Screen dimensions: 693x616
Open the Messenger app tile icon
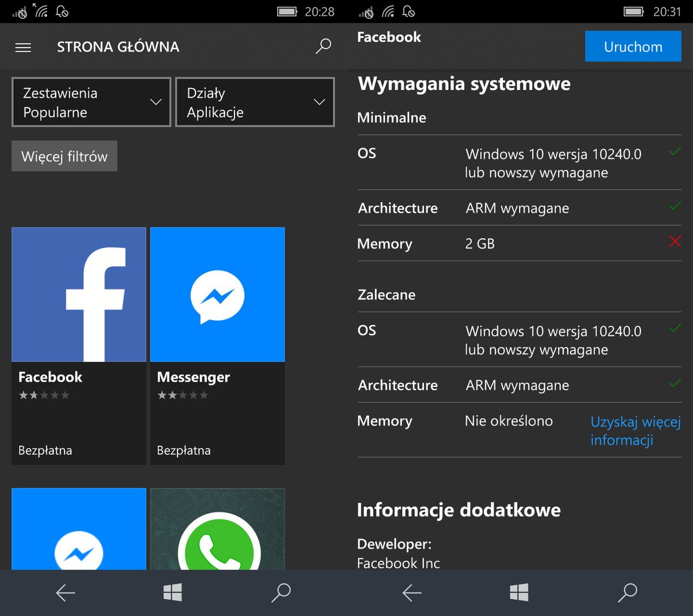click(x=218, y=294)
